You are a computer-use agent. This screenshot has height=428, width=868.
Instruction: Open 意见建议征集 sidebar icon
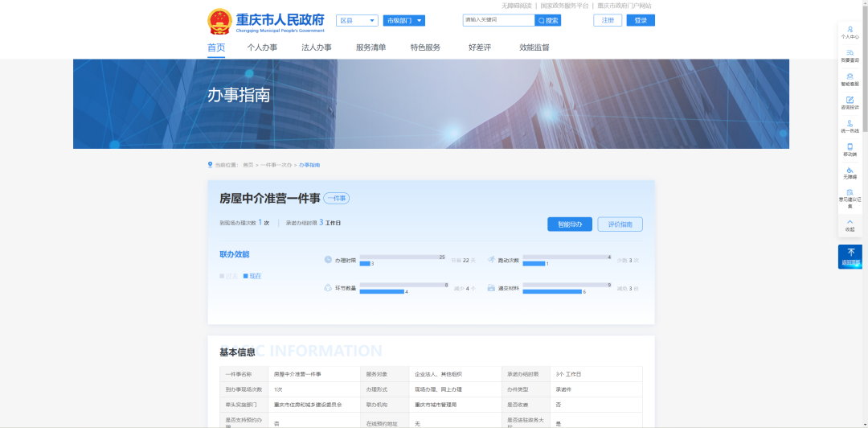coord(850,199)
